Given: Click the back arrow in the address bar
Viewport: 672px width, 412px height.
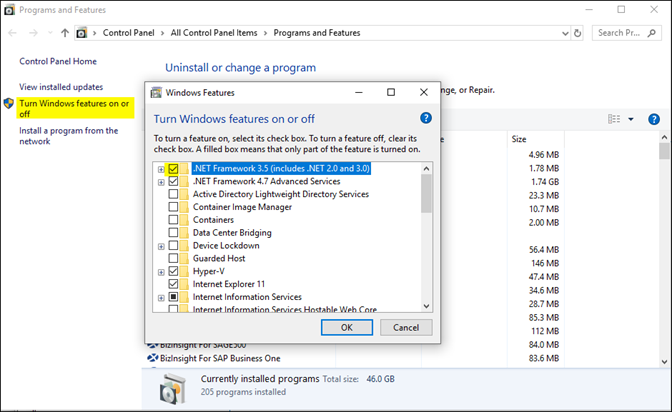Looking at the screenshot, I should [x=13, y=33].
